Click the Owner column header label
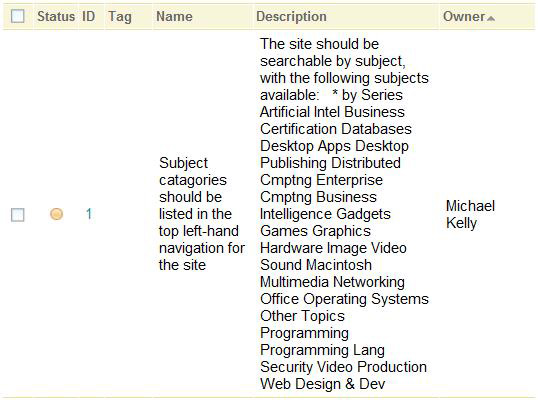The width and height of the screenshot is (538, 401). click(x=464, y=16)
